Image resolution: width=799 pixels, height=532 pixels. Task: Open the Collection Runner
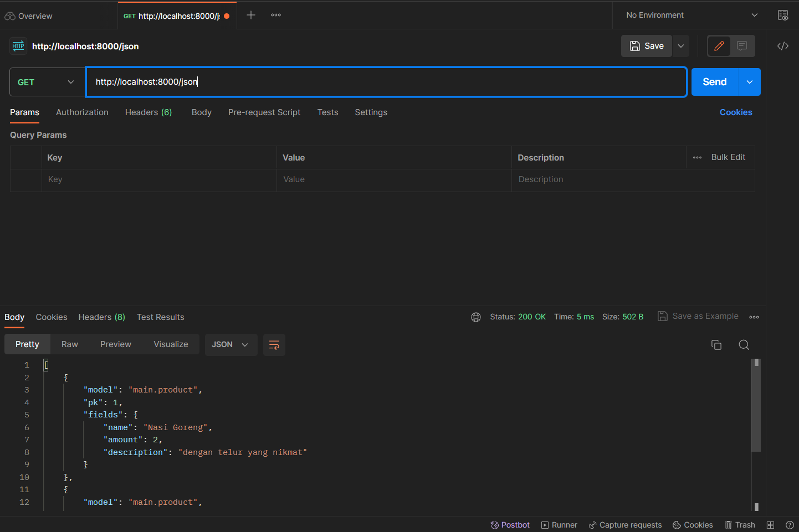pos(559,525)
